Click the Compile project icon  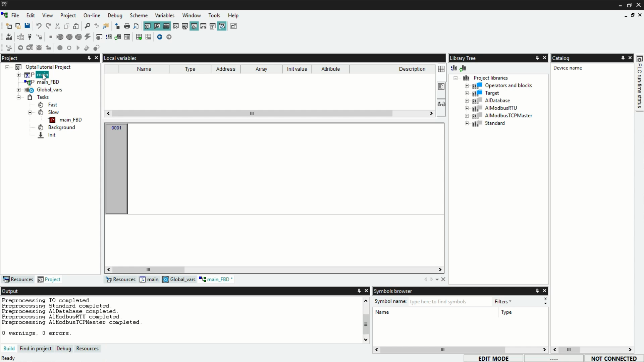tap(9, 37)
